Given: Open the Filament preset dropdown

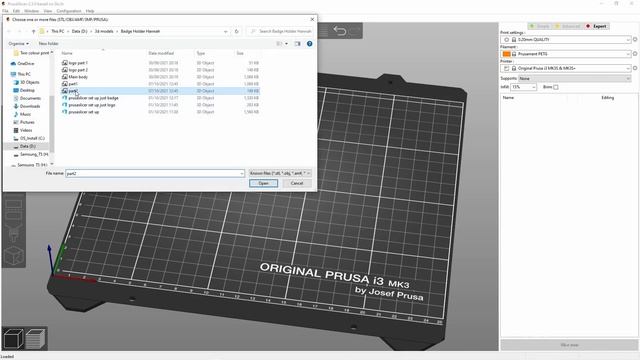Looking at the screenshot, I should [566, 54].
